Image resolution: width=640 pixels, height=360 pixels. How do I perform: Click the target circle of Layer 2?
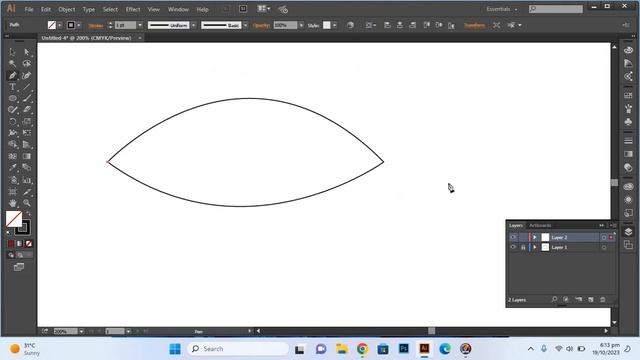tap(604, 237)
